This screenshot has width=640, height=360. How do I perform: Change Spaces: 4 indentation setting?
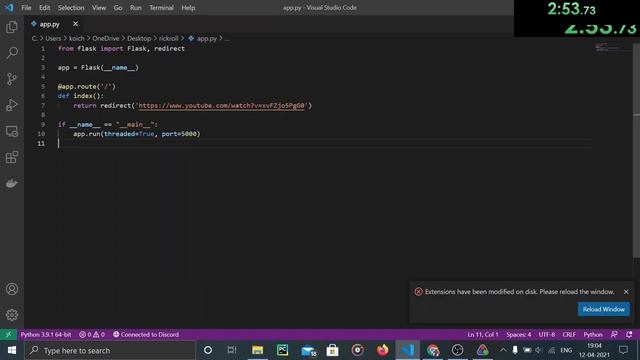519,334
